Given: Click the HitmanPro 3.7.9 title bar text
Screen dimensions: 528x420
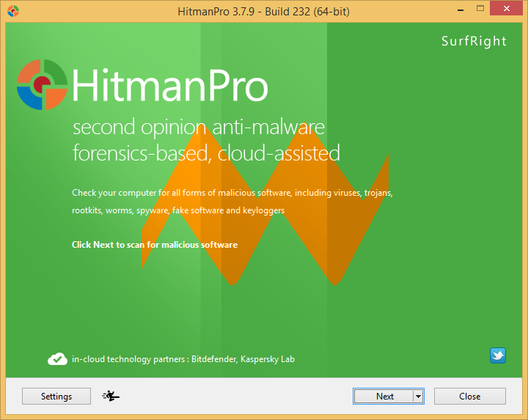Looking at the screenshot, I should (x=264, y=12).
